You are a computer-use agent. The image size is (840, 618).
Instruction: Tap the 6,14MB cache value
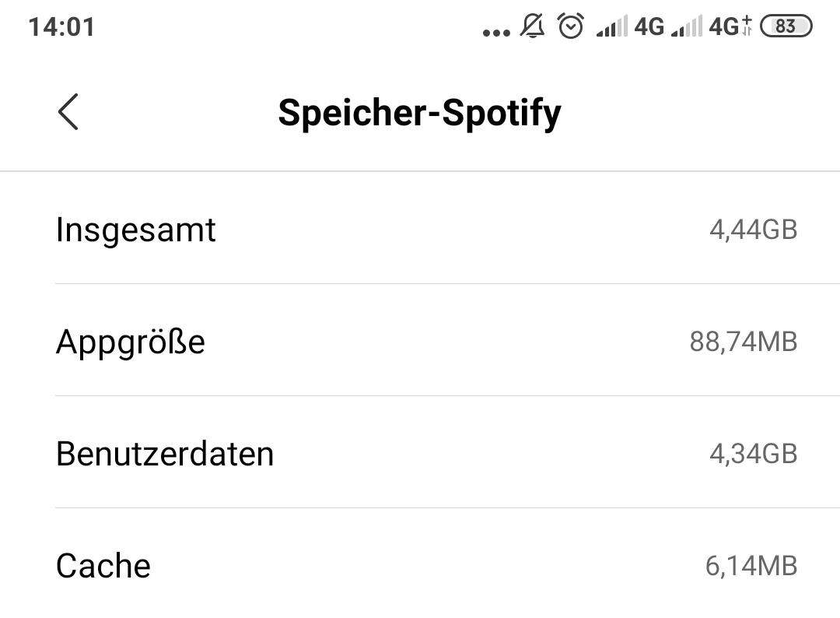click(751, 565)
